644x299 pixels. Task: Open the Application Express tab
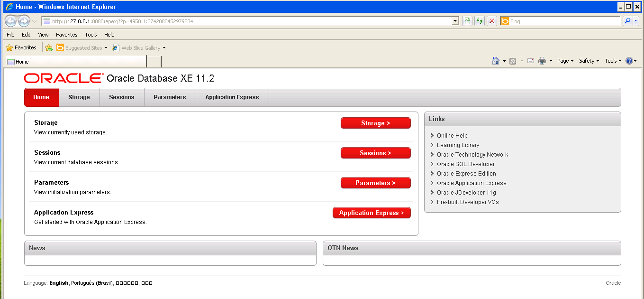pyautogui.click(x=232, y=97)
